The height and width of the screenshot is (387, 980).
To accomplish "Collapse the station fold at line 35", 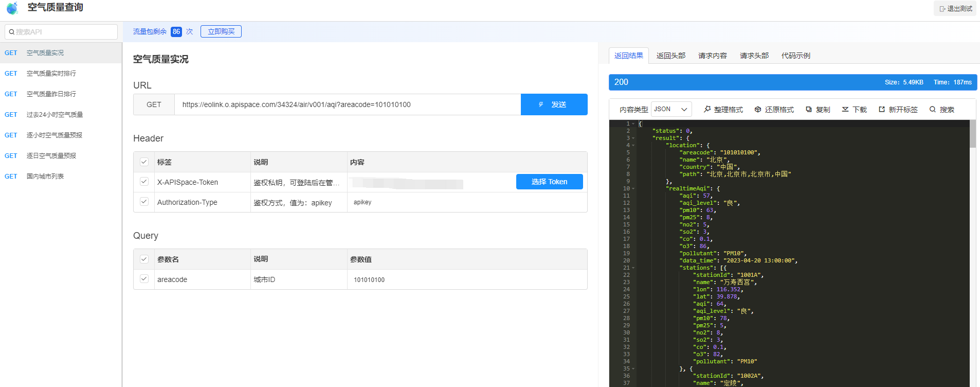I will 633,368.
